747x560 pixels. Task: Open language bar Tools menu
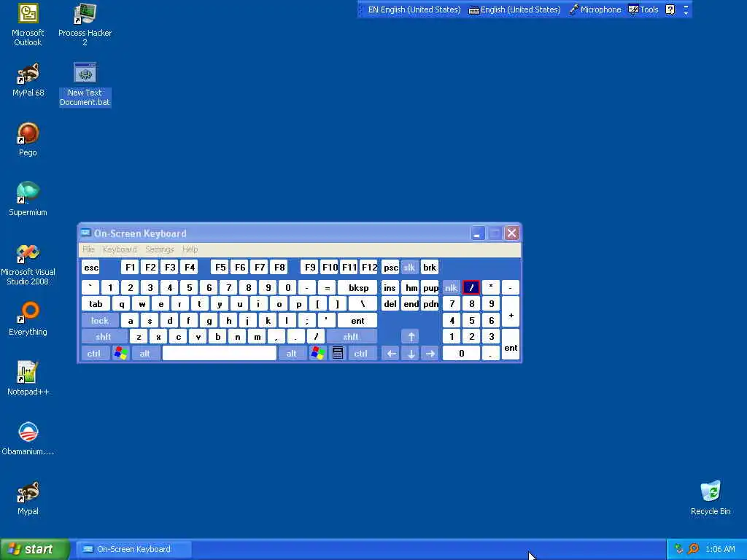tap(643, 9)
